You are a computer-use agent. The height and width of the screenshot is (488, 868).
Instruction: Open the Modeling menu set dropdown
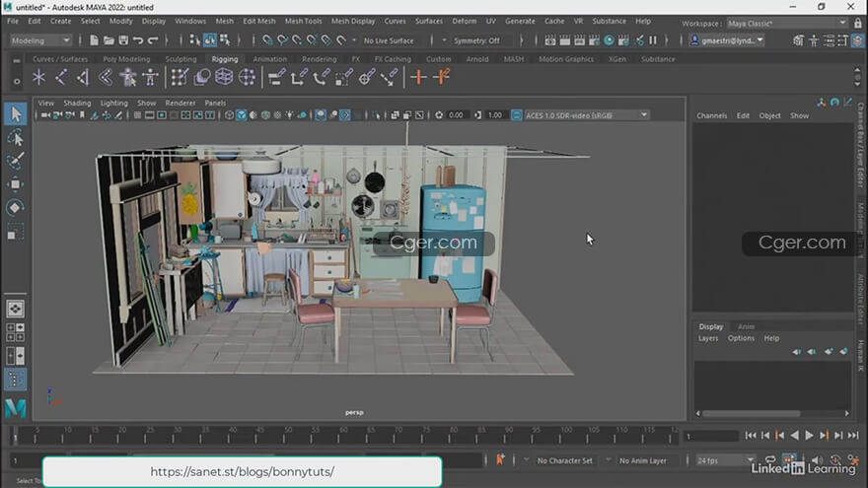coord(41,40)
